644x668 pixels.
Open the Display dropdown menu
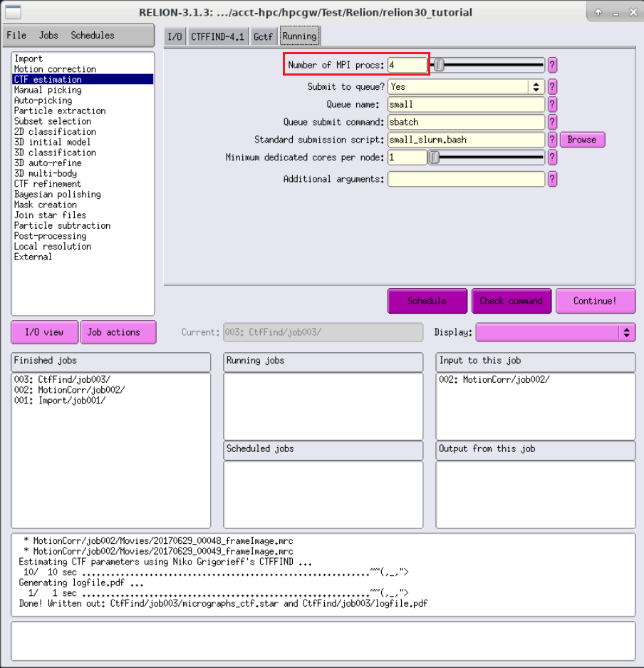point(556,333)
